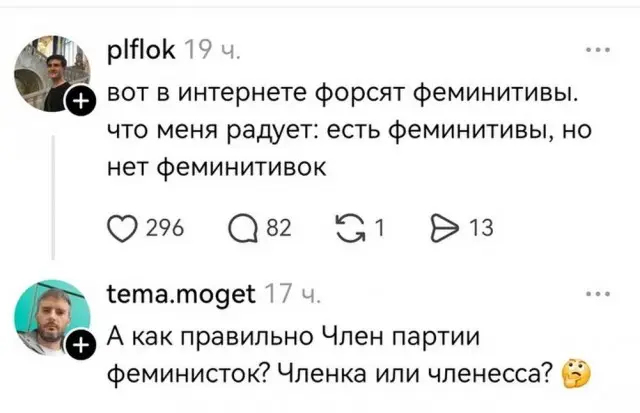Click the 19 ч. timestamp on plflok's post
Viewport: 640px width, 413px height.
pyautogui.click(x=205, y=50)
